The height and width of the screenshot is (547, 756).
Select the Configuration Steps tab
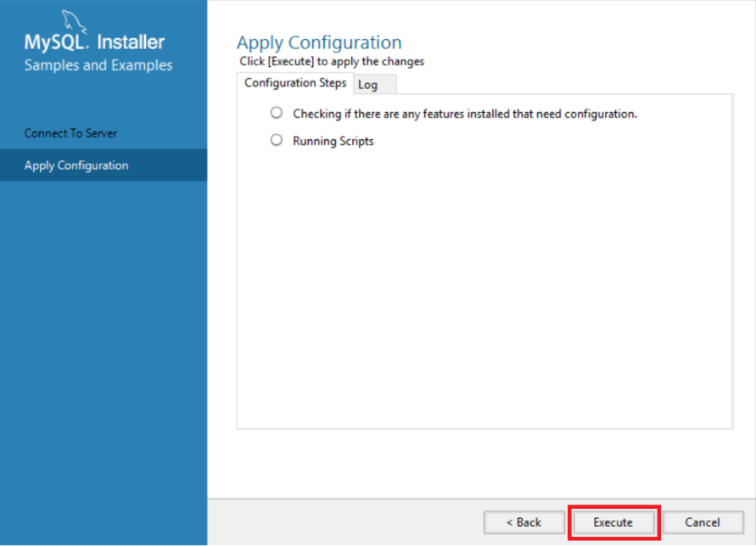tap(295, 83)
